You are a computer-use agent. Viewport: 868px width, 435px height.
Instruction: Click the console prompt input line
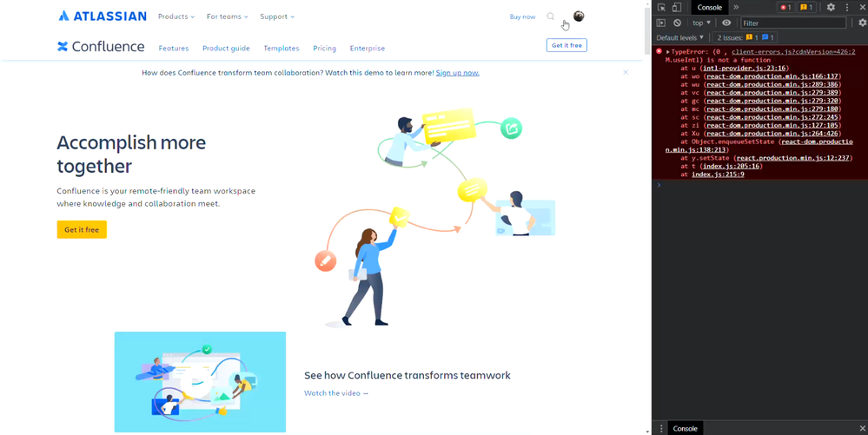[x=764, y=185]
